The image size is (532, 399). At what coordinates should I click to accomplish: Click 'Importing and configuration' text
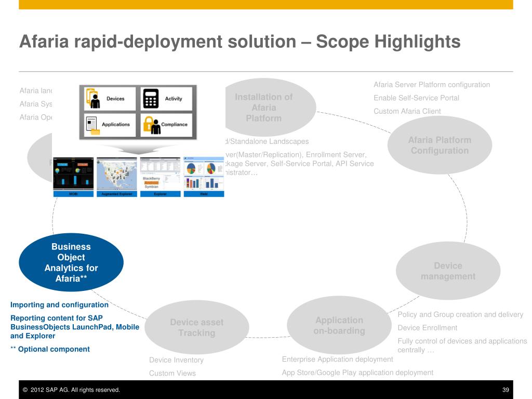point(59,304)
